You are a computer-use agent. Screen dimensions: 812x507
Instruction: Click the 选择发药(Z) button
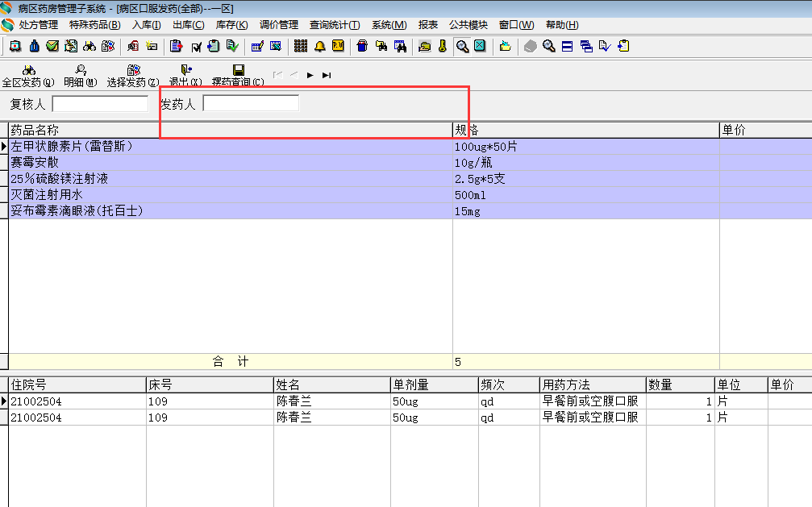(x=133, y=76)
